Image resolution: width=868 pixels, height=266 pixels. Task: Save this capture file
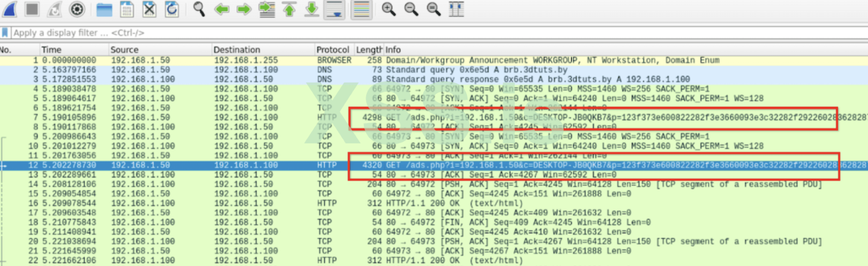pos(127,9)
